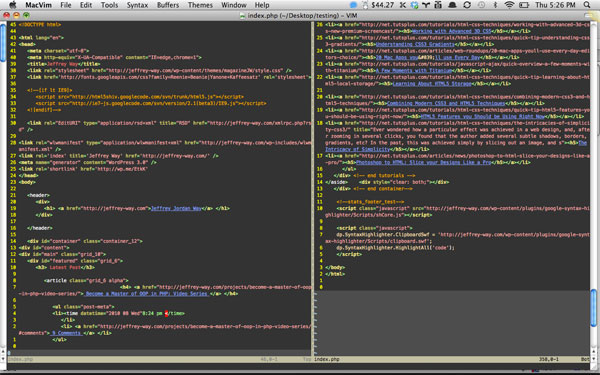The width and height of the screenshot is (600, 375).
Task: Open the Help menu
Action: point(262,5)
